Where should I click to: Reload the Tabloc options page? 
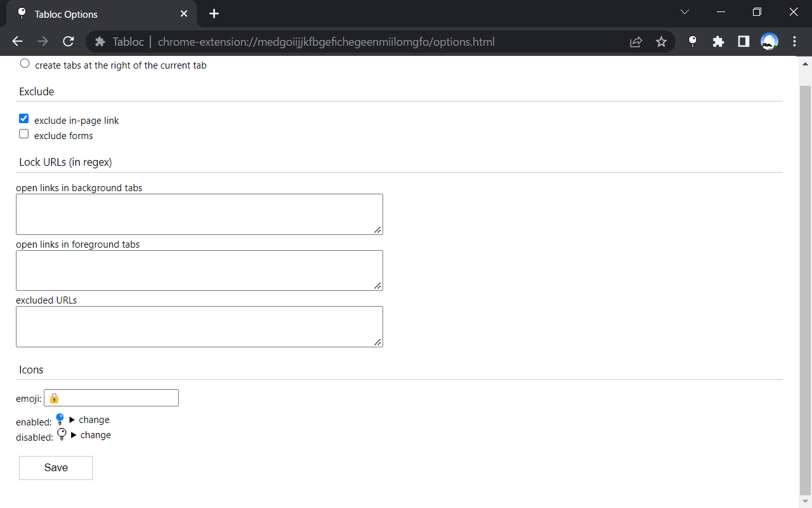[x=69, y=42]
